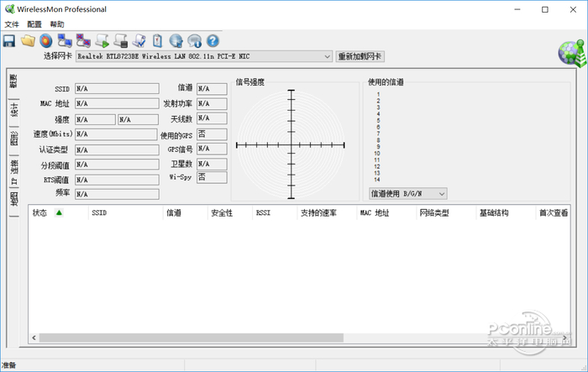Click the 卫星数 value field
Image resolution: width=588 pixels, height=372 pixels.
212,164
